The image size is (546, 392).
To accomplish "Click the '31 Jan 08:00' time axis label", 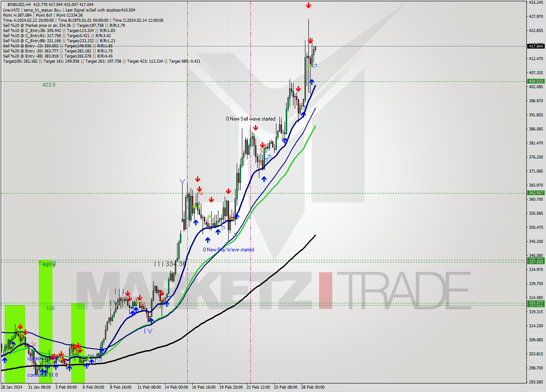I will pyautogui.click(x=39, y=387).
